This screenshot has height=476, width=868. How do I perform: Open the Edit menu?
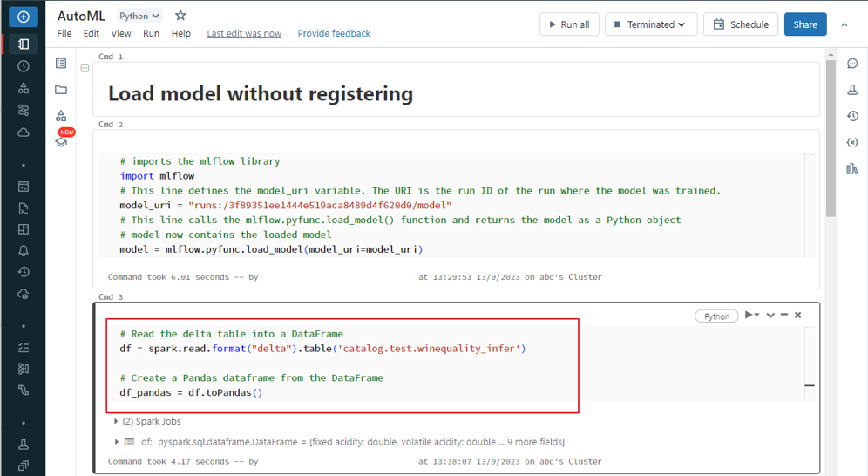pyautogui.click(x=92, y=33)
